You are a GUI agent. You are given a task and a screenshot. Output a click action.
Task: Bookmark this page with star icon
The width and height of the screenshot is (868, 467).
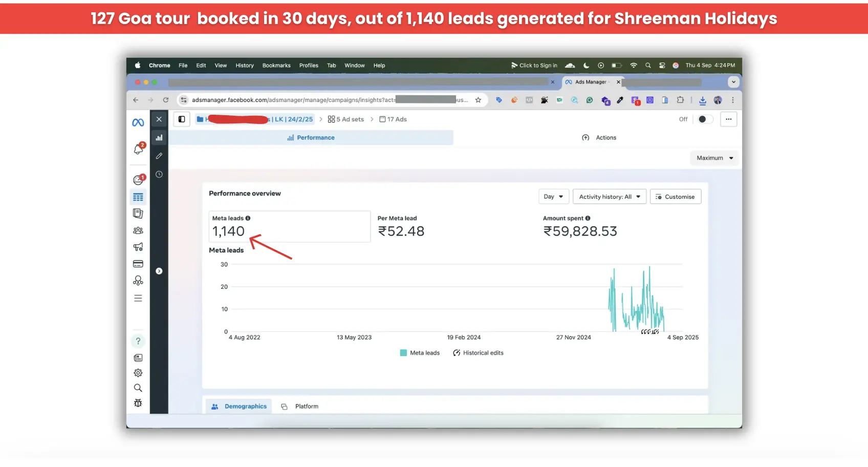point(478,100)
